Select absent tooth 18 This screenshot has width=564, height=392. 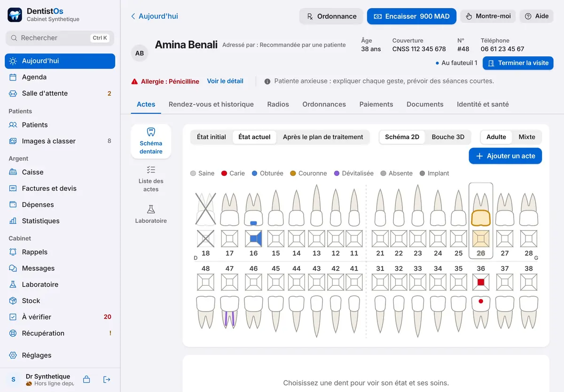205,224
